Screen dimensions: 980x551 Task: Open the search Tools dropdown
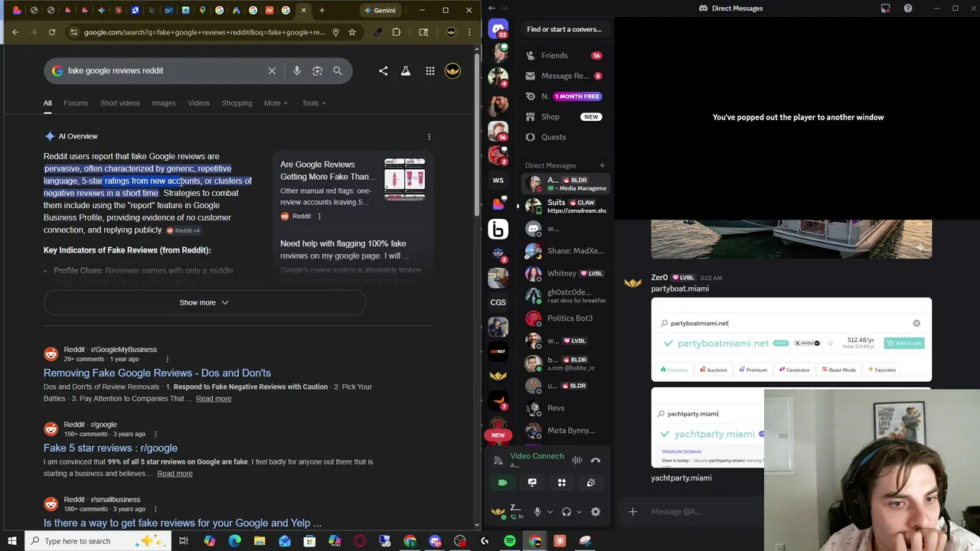313,103
